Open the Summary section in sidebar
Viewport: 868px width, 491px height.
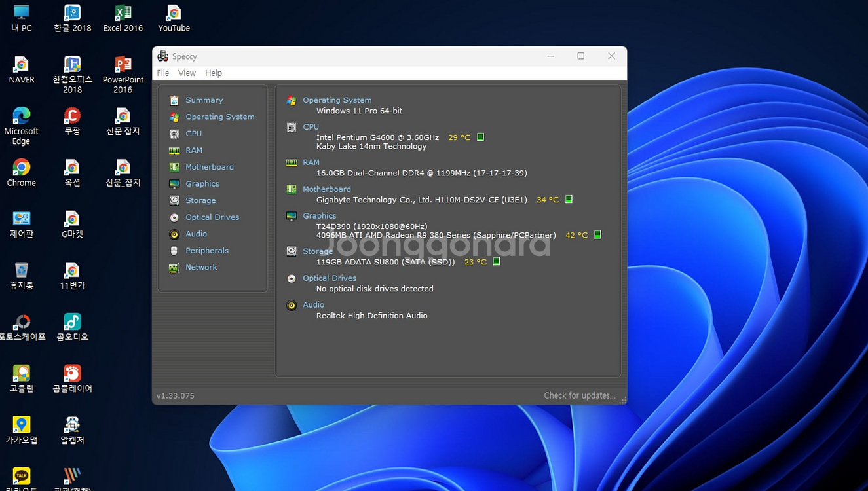coord(204,100)
